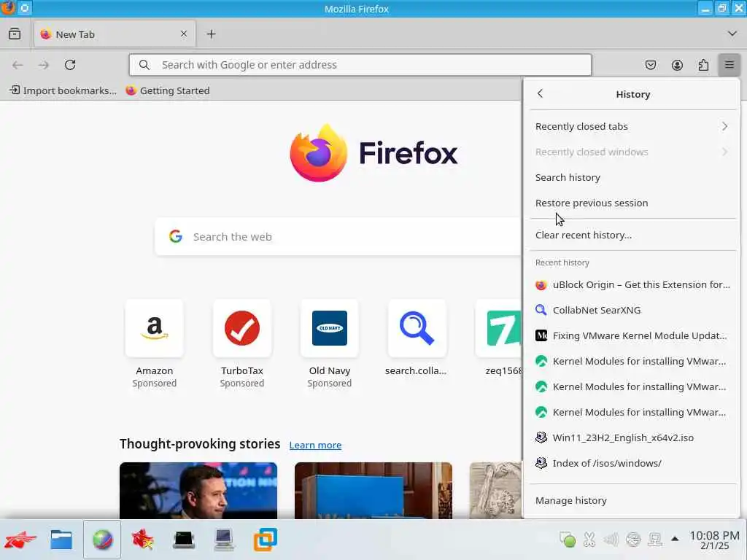Viewport: 747px width, 560px height.
Task: Go back one page
Action: click(x=18, y=65)
